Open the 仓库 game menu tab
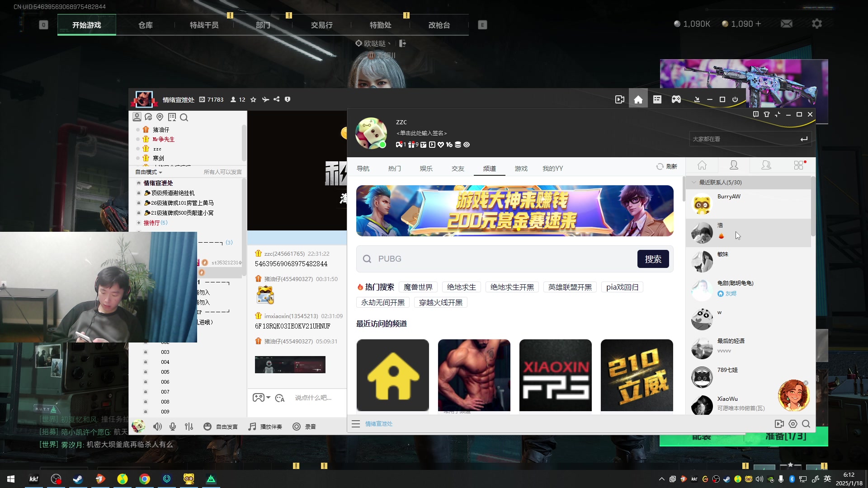This screenshot has width=868, height=488. point(145,25)
